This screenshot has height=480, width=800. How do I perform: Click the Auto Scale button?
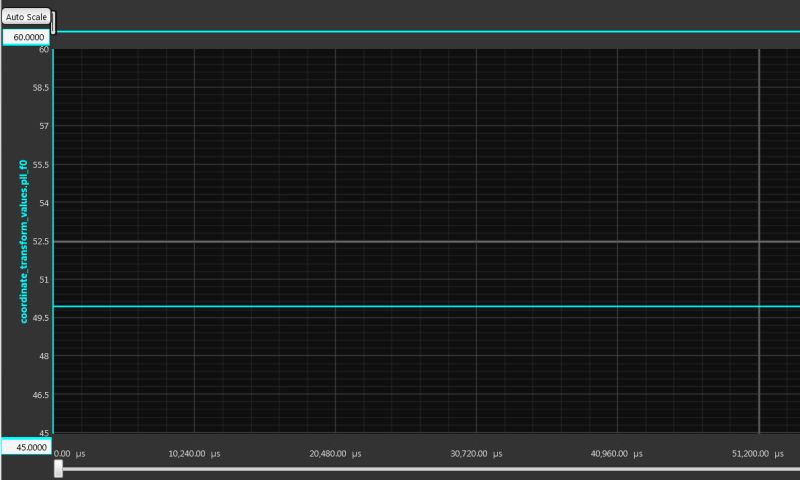26,17
